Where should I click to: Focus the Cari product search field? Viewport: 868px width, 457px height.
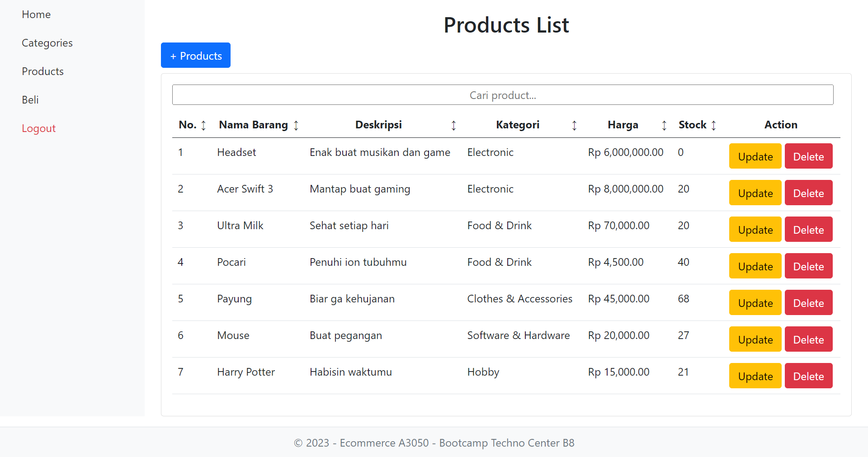coord(502,95)
